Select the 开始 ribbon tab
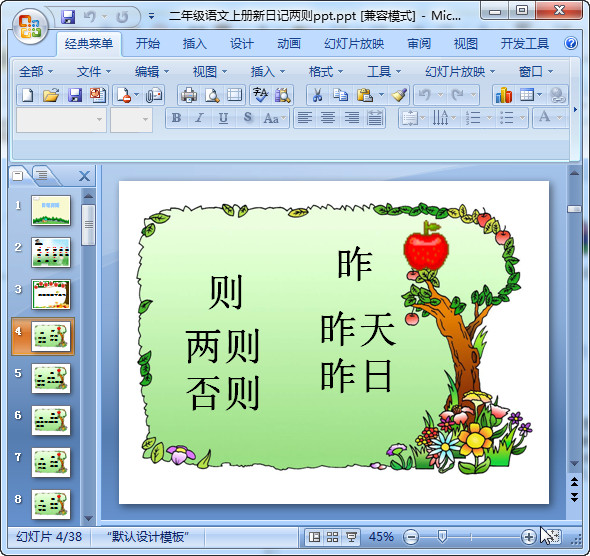 [148, 44]
